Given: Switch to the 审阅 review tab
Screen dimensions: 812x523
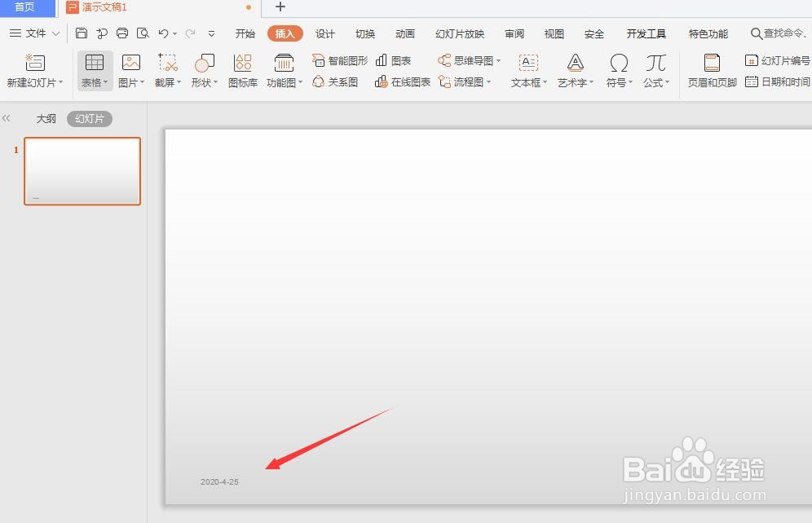Looking at the screenshot, I should click(514, 33).
